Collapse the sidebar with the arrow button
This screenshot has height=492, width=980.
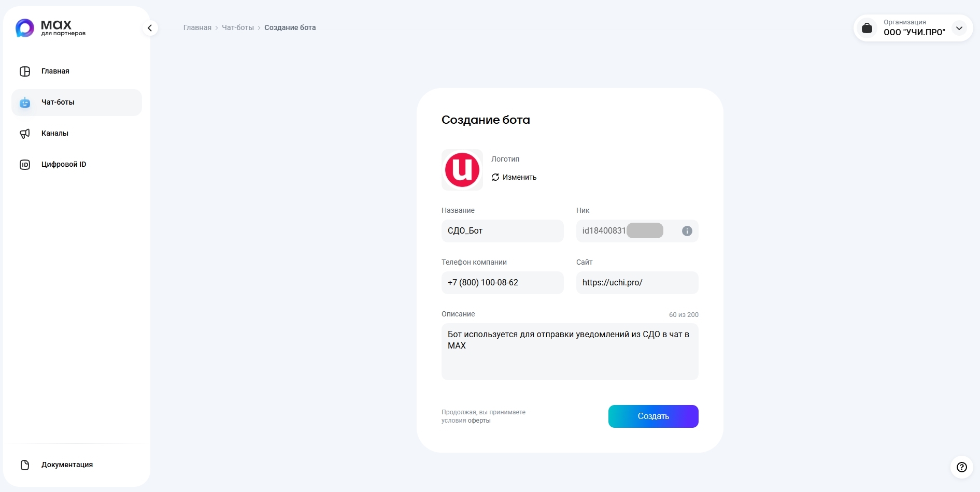coord(150,27)
